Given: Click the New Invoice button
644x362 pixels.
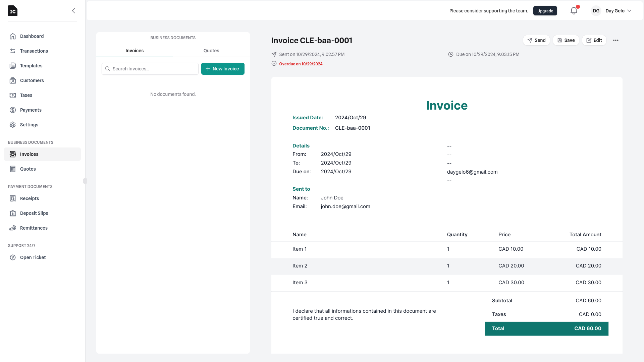Looking at the screenshot, I should [223, 68].
